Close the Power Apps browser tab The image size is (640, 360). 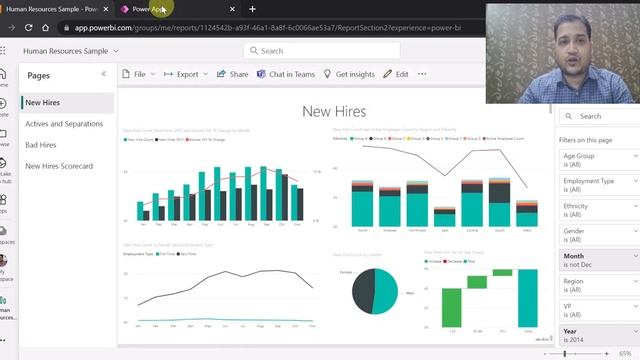pyautogui.click(x=232, y=9)
